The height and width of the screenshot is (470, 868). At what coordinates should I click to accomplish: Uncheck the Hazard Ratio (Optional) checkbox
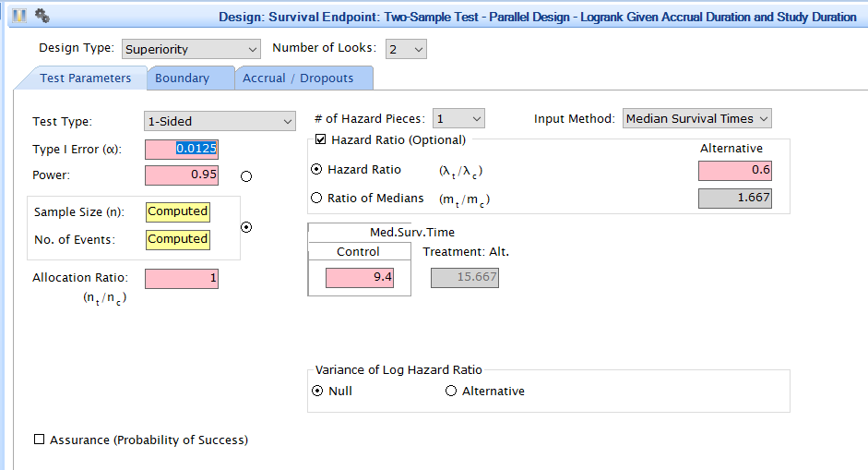click(x=321, y=140)
